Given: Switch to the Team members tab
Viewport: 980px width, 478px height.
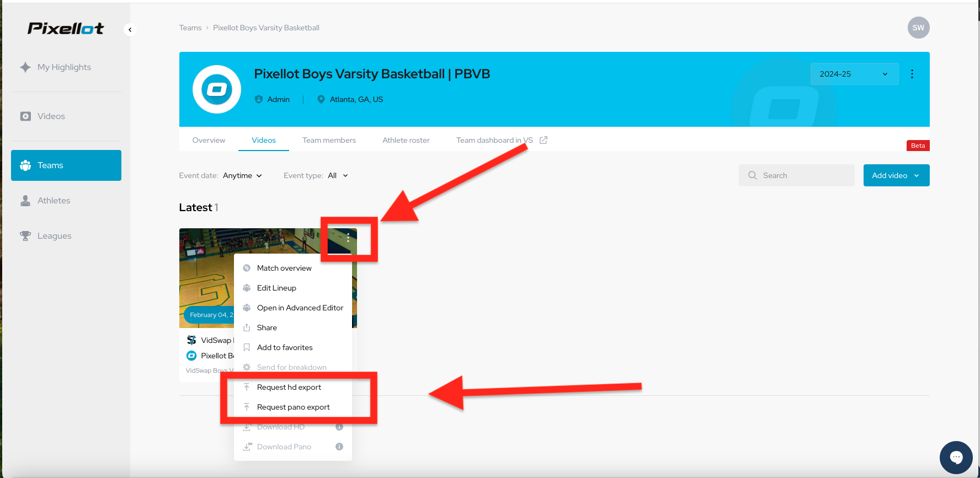Looking at the screenshot, I should (329, 140).
